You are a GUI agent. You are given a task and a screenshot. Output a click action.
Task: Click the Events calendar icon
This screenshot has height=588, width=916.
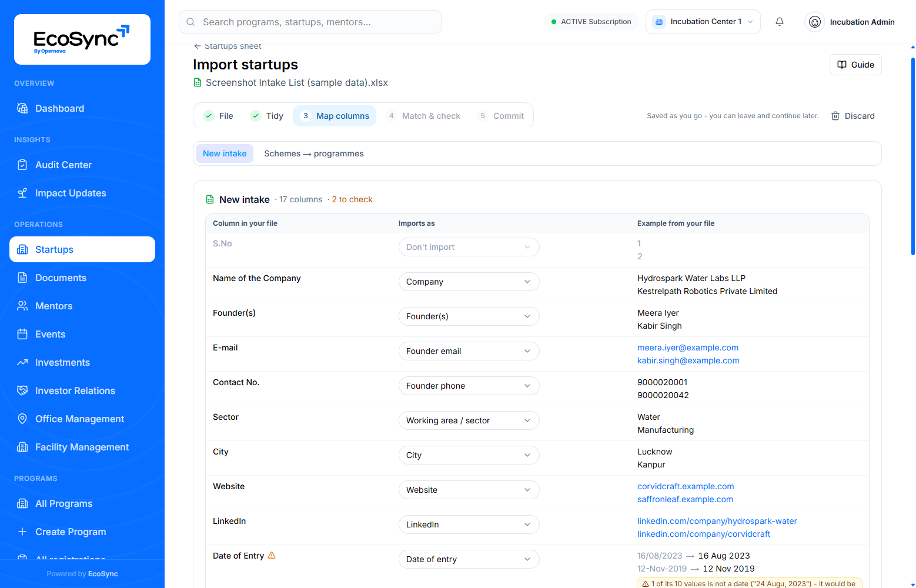click(x=22, y=334)
